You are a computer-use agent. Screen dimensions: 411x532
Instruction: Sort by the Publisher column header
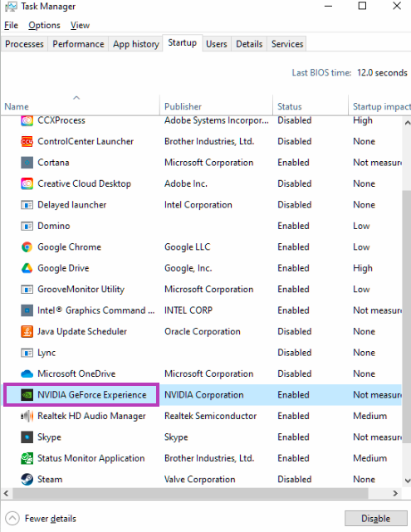point(216,106)
